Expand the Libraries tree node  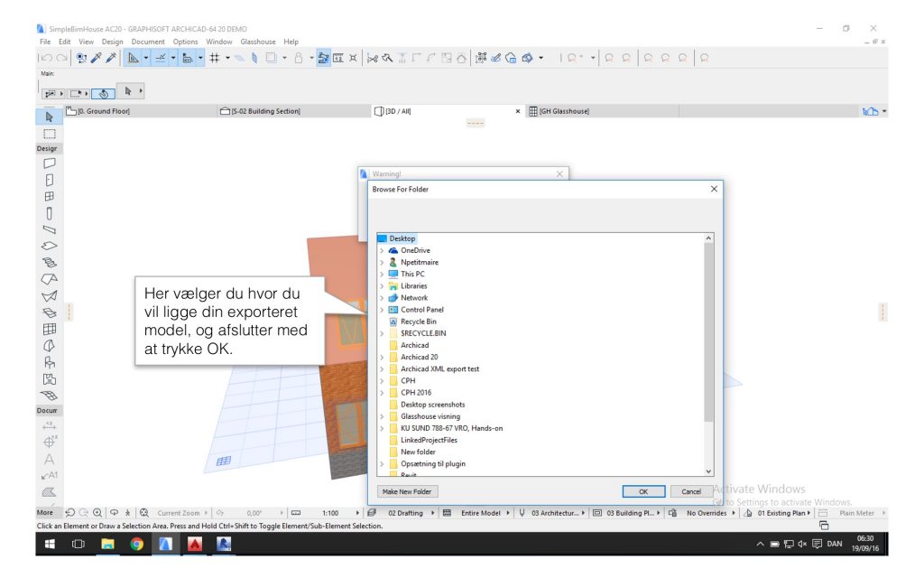coord(382,286)
